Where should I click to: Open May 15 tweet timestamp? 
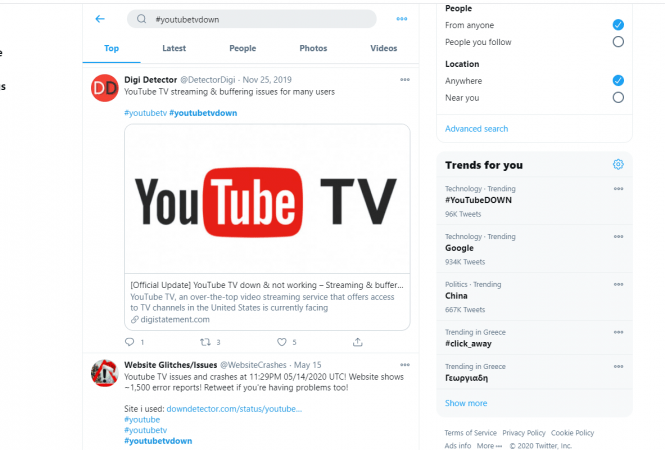pyautogui.click(x=307, y=365)
